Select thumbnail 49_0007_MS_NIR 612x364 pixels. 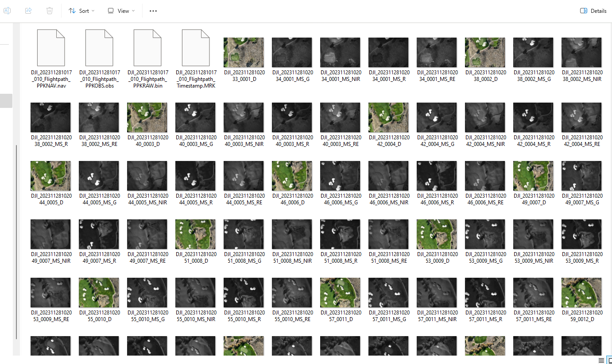click(50, 234)
